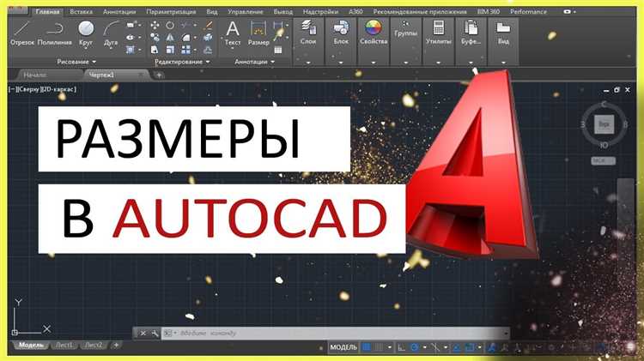This screenshot has width=644, height=361.
Task: Click the Rectangle draw tool icon
Action: pos(131,26)
